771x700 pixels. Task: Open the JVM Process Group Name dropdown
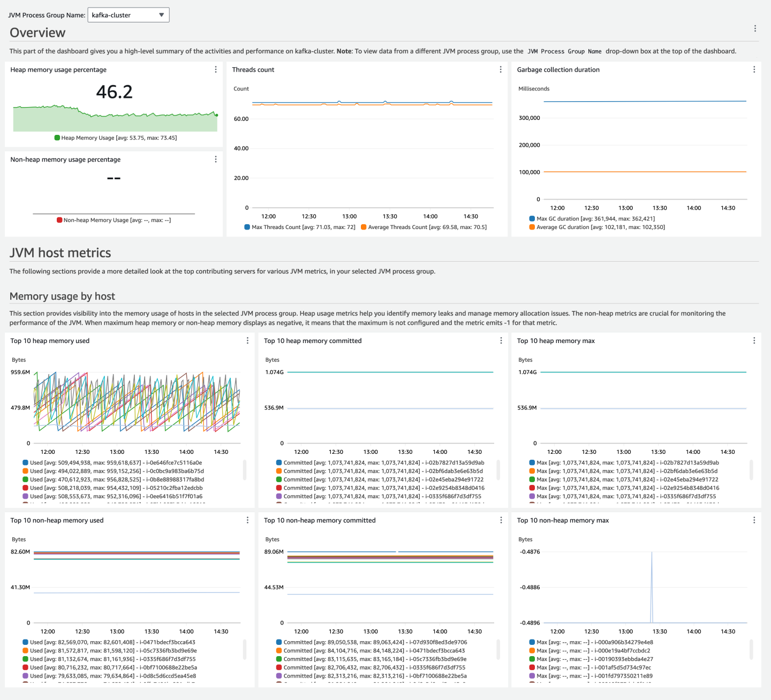128,14
